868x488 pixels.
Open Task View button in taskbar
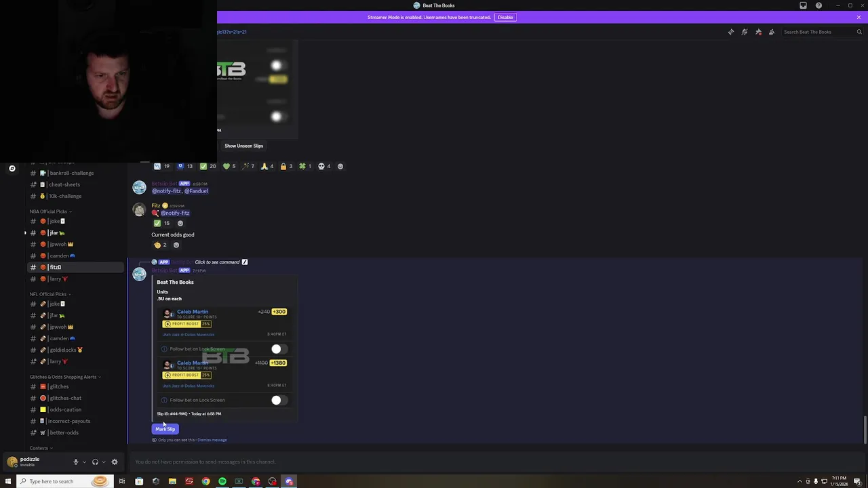[122, 481]
